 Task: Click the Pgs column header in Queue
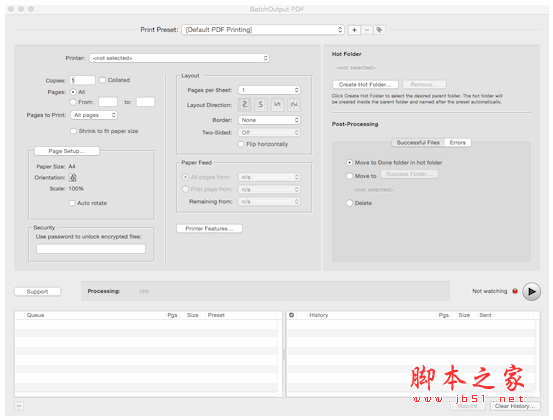pos(172,315)
